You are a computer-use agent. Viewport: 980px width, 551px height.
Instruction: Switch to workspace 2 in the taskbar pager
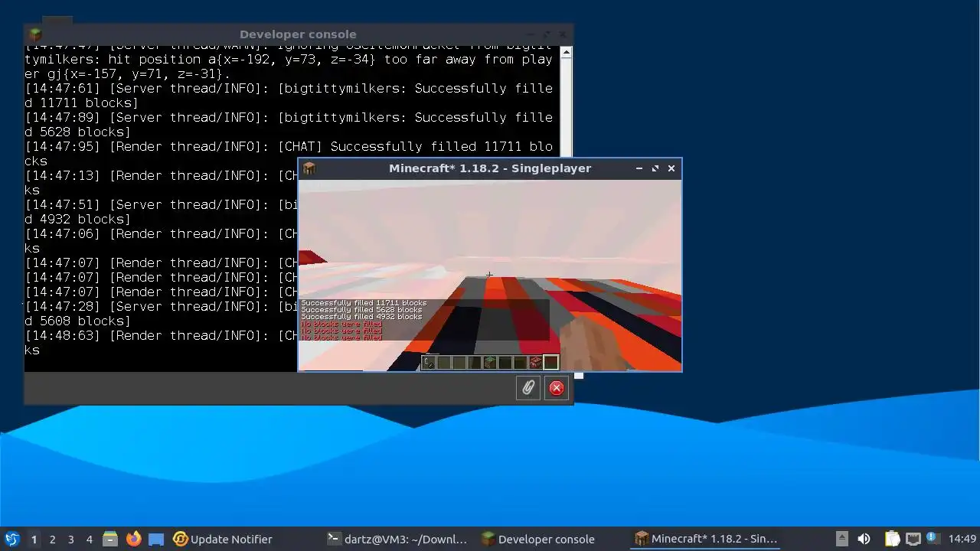pyautogui.click(x=52, y=539)
